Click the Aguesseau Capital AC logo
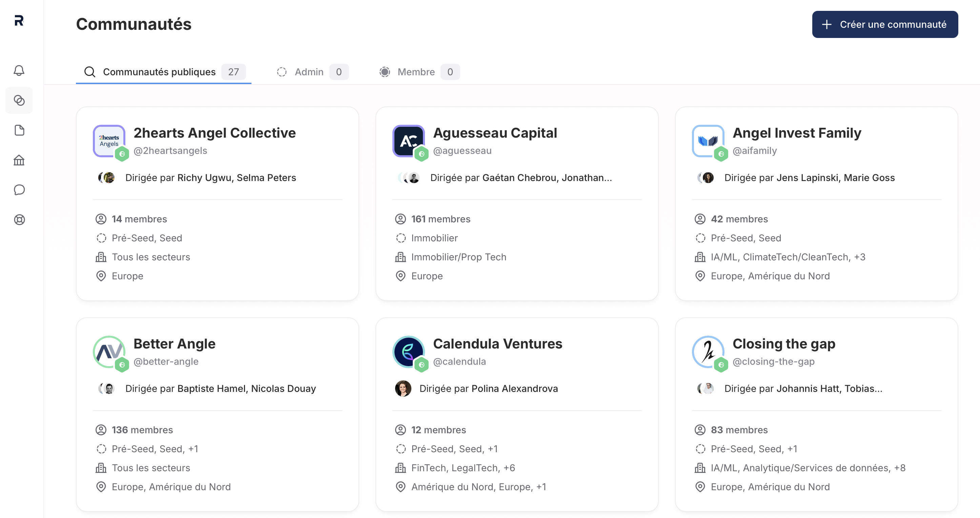Viewport: 980px width, 518px height. coord(409,141)
